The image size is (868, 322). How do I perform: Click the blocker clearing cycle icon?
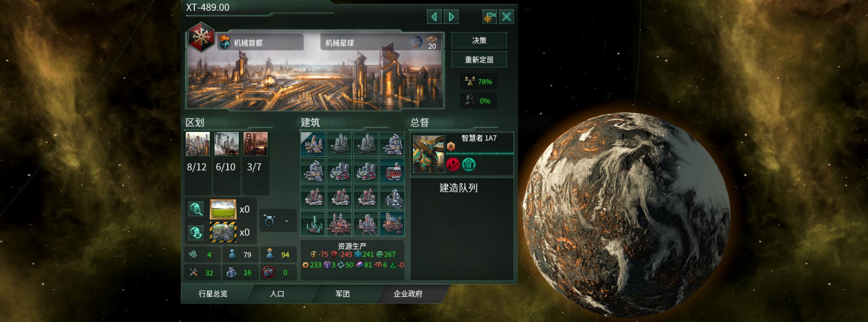[196, 232]
